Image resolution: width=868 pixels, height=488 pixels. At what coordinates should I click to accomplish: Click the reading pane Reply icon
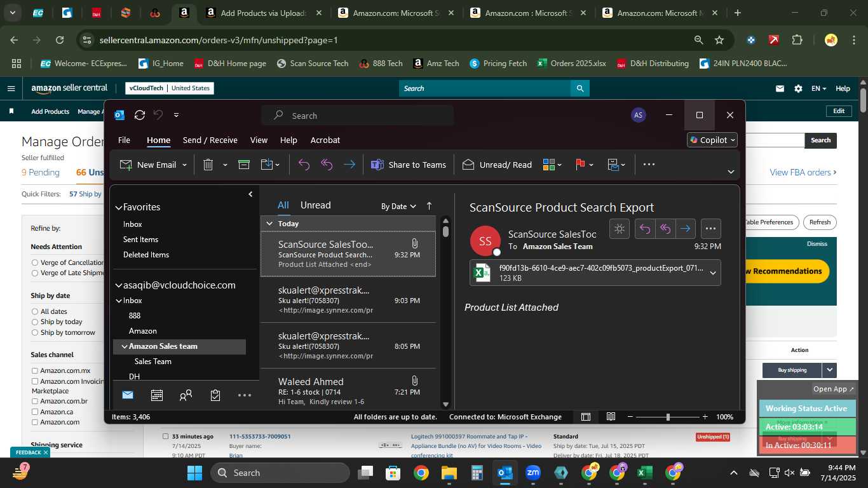645,229
